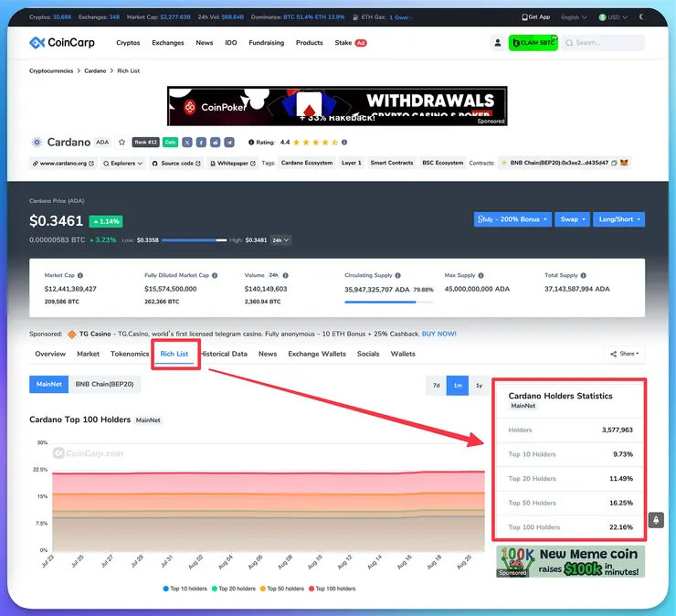Screen dimensions: 676x616
Task: Click the Market Cap info icon
Action: (80, 275)
